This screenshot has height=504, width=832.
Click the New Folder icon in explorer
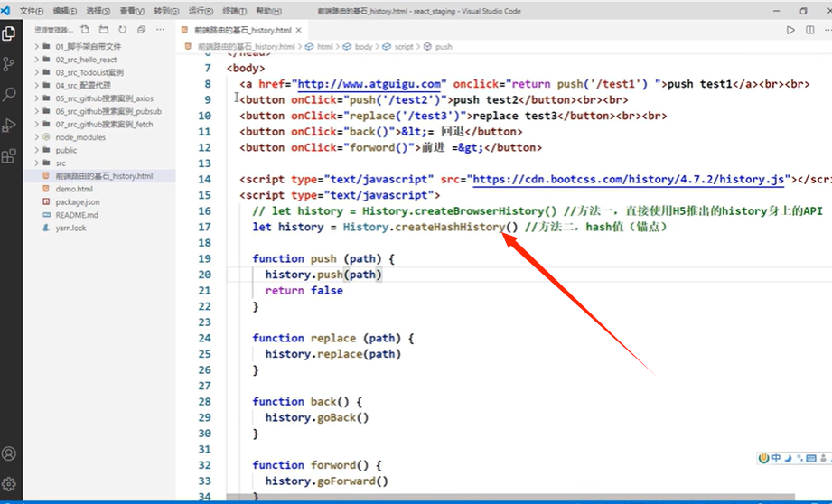104,30
